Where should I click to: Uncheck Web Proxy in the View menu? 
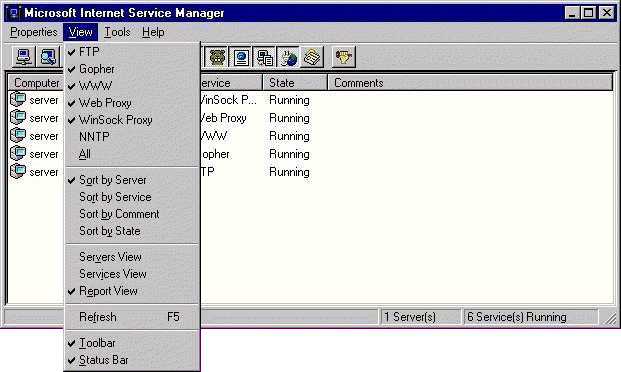pos(131,103)
